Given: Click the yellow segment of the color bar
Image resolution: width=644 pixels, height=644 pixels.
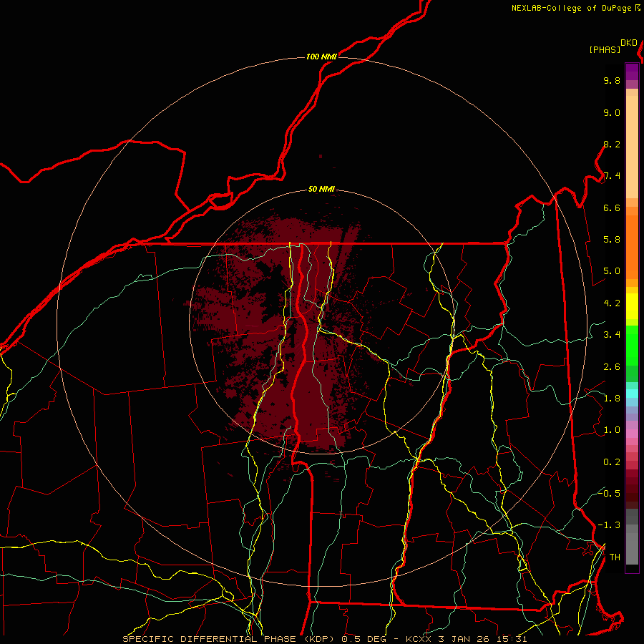Looking at the screenshot, I should [632, 306].
